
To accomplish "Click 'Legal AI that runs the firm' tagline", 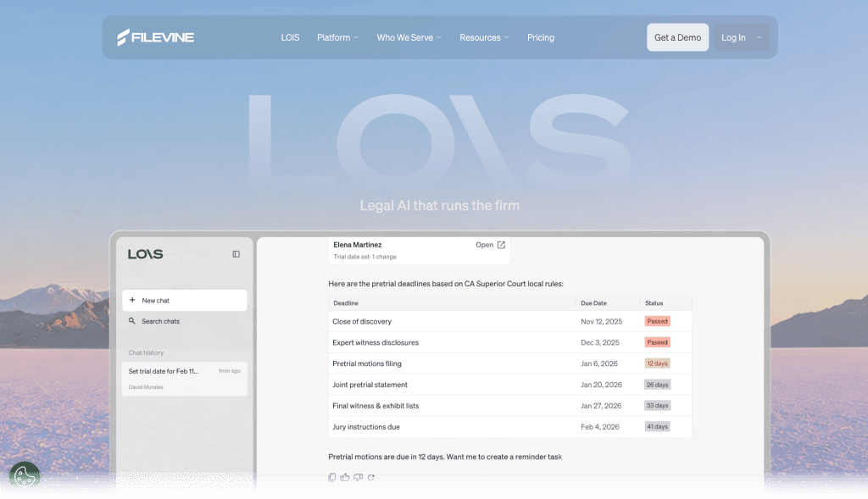I will click(x=440, y=205).
